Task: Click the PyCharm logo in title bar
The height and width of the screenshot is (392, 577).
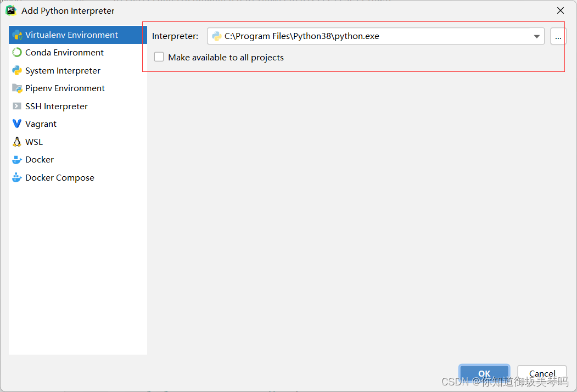Action: (x=10, y=10)
